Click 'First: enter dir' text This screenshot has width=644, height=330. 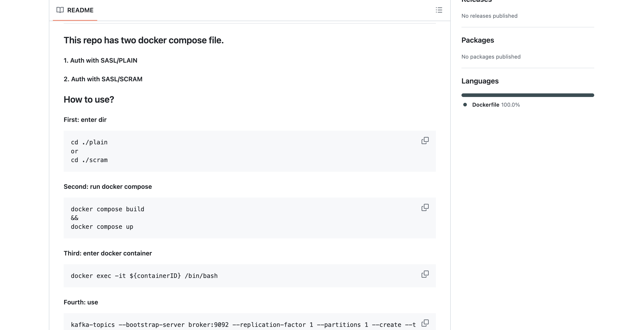coord(85,120)
